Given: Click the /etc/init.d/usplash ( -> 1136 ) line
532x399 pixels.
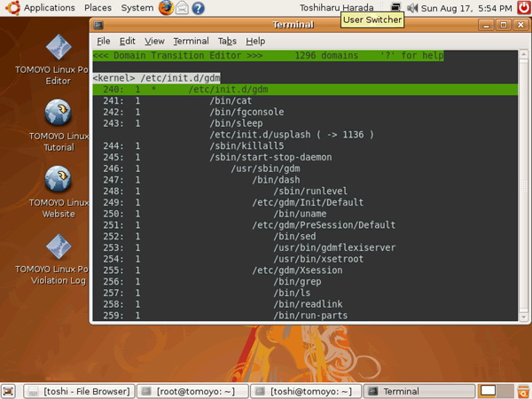Looking at the screenshot, I should tap(292, 135).
